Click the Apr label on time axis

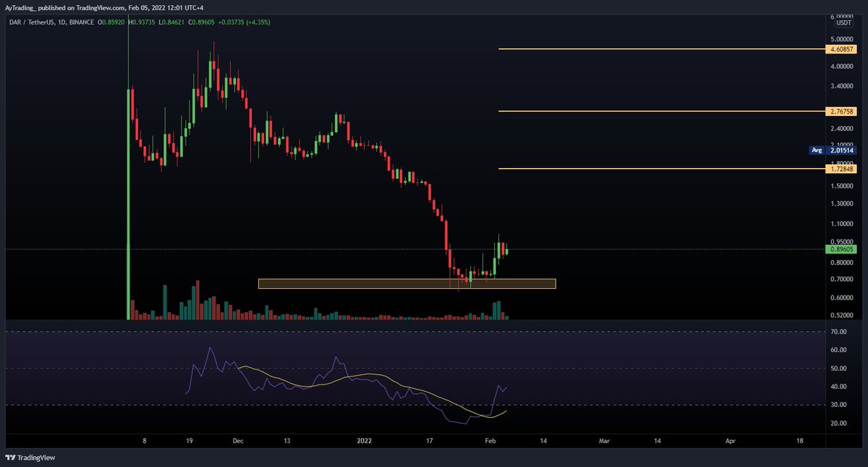coord(731,439)
